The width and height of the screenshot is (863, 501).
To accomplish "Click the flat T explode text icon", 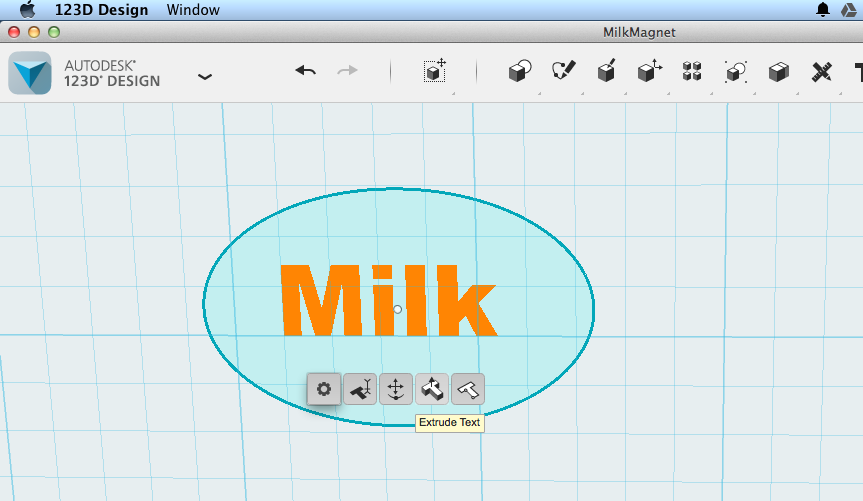I will (x=468, y=389).
